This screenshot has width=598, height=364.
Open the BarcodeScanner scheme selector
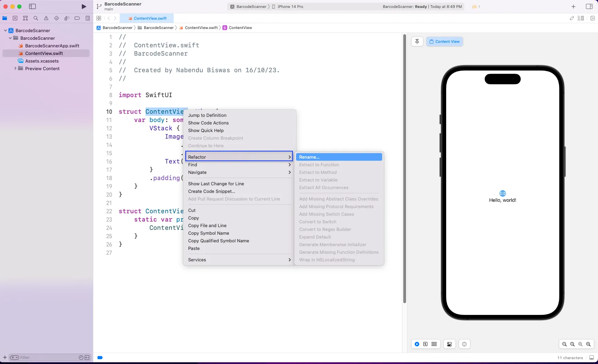[x=248, y=7]
